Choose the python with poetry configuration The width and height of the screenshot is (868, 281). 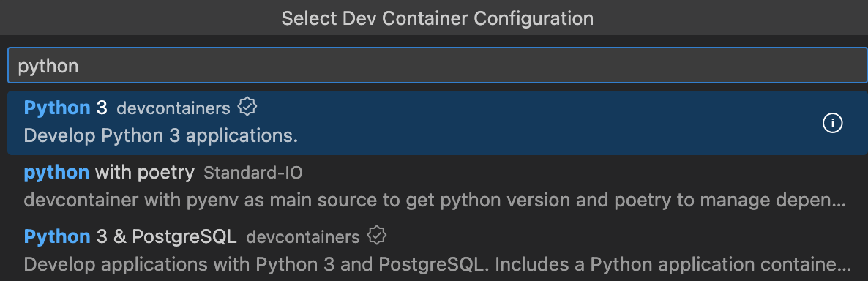tap(438, 187)
